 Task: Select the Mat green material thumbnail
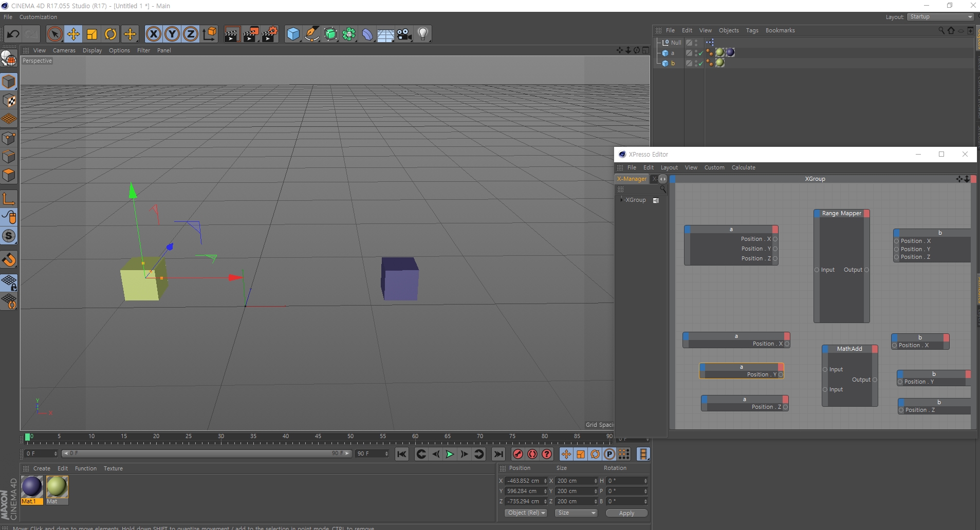point(57,487)
